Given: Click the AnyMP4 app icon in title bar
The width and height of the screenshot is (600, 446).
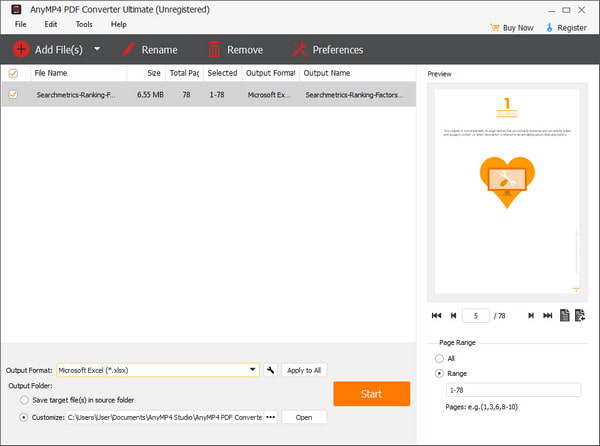Looking at the screenshot, I should 16,10.
